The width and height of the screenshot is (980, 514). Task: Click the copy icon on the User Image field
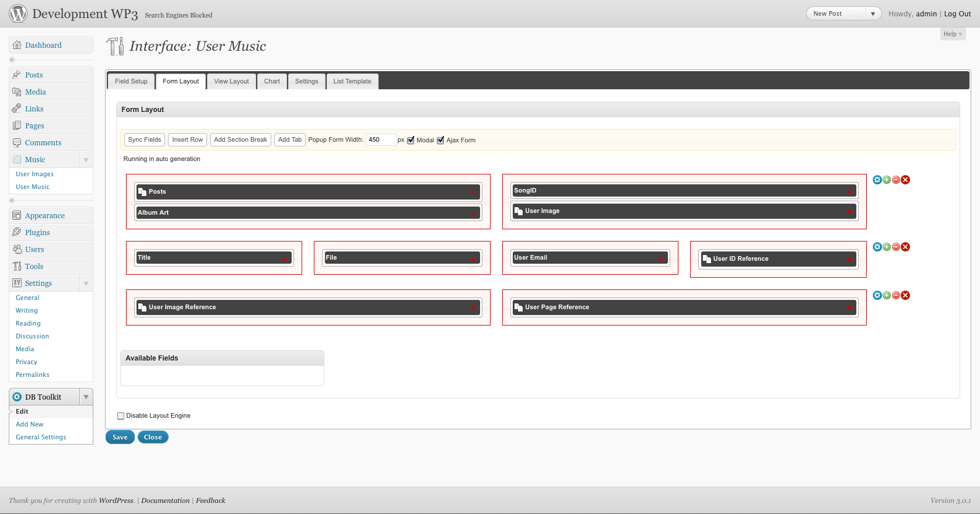(x=519, y=211)
